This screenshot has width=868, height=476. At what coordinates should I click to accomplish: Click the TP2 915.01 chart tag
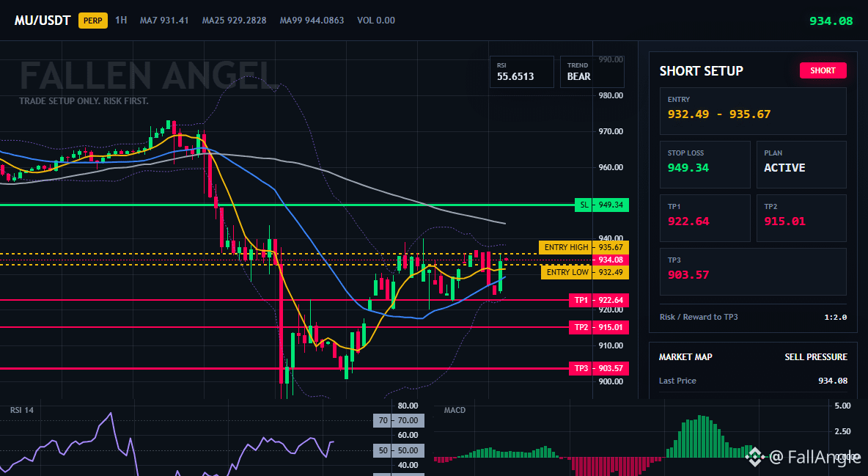(x=598, y=327)
